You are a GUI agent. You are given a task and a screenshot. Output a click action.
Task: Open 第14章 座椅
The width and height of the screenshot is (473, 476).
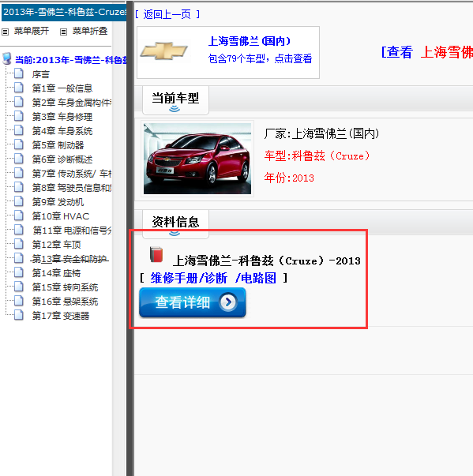(x=57, y=273)
